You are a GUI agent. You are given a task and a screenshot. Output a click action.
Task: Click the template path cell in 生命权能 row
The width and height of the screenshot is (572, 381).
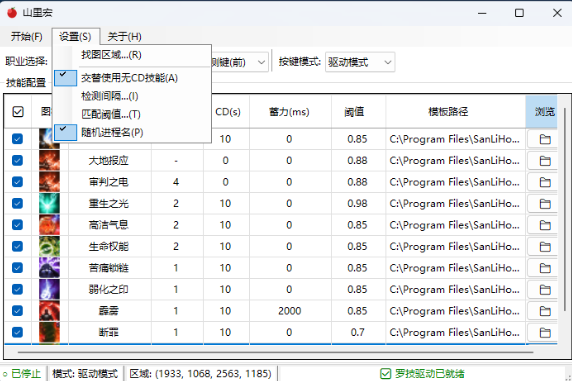click(455, 247)
